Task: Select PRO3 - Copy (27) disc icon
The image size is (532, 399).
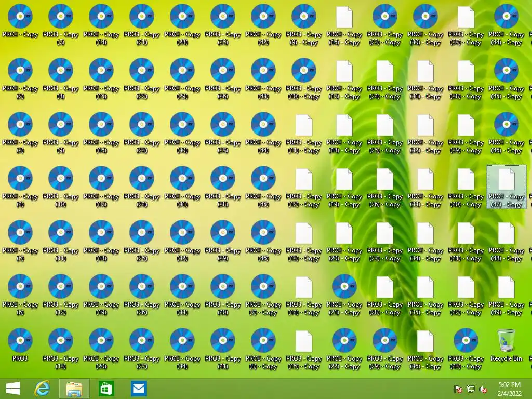Action: pos(142,340)
